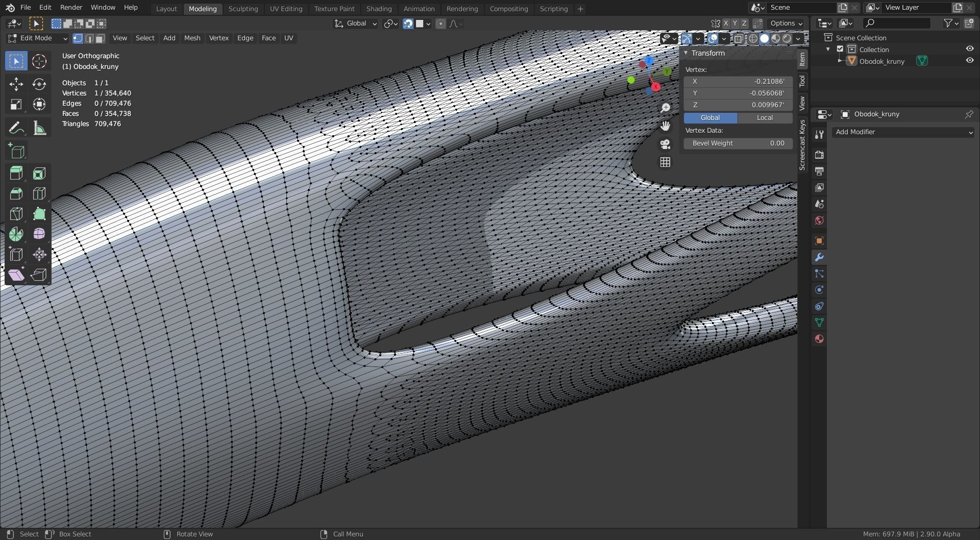Viewport: 980px width, 540px height.
Task: Open overlays options dropdown arrow
Action: point(724,38)
